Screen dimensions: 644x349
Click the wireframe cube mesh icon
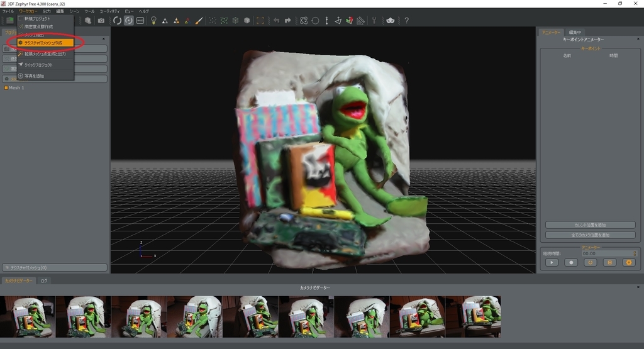[x=235, y=21]
